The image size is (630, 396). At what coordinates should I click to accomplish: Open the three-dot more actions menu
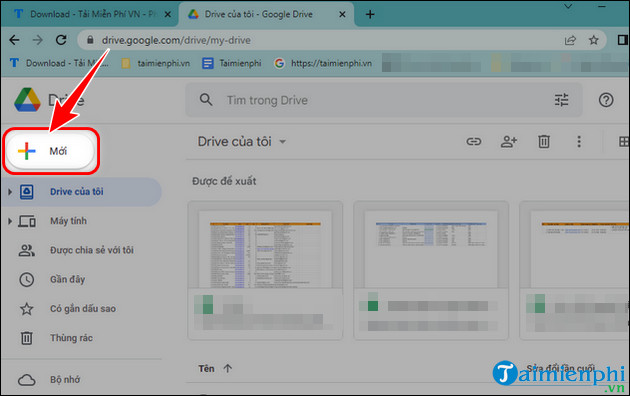(579, 141)
